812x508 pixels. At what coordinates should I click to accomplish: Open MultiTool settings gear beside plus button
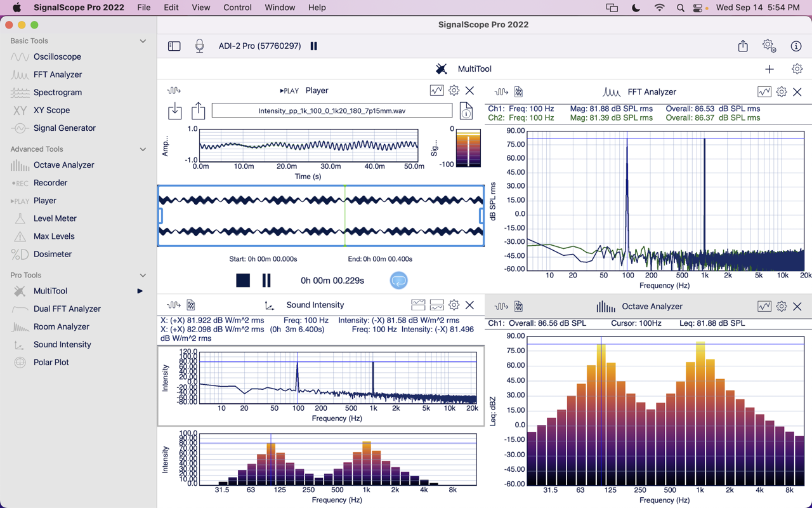(797, 69)
